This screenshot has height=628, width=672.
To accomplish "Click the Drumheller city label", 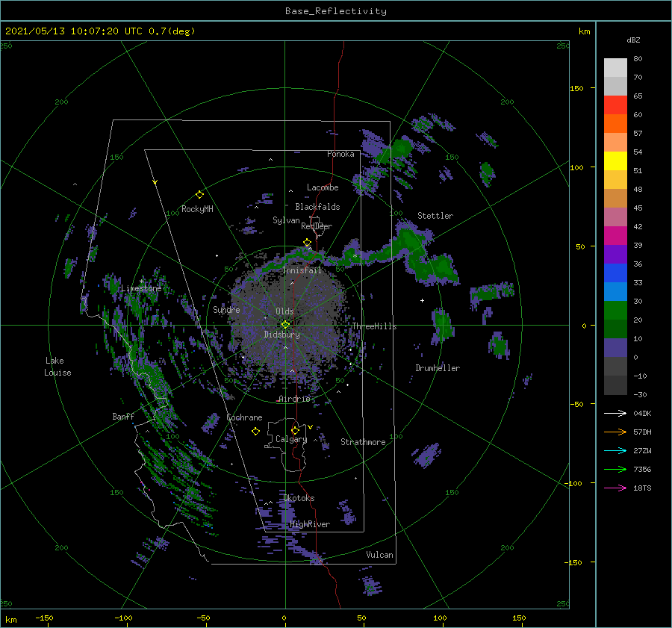I will coord(438,368).
